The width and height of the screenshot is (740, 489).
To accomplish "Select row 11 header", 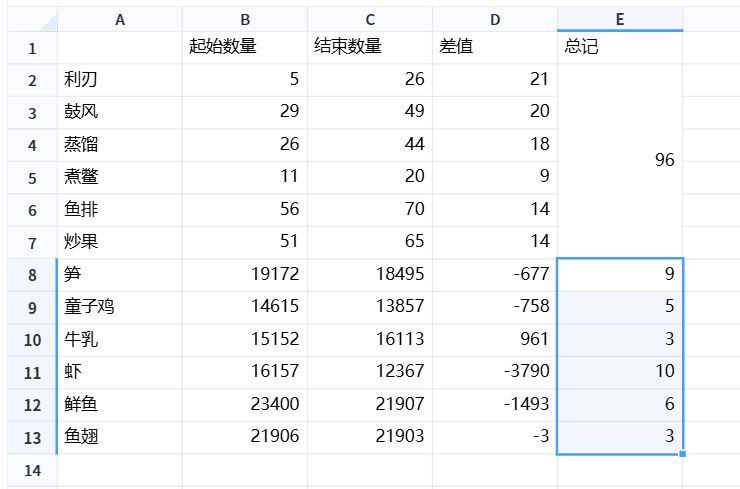I will (x=32, y=372).
